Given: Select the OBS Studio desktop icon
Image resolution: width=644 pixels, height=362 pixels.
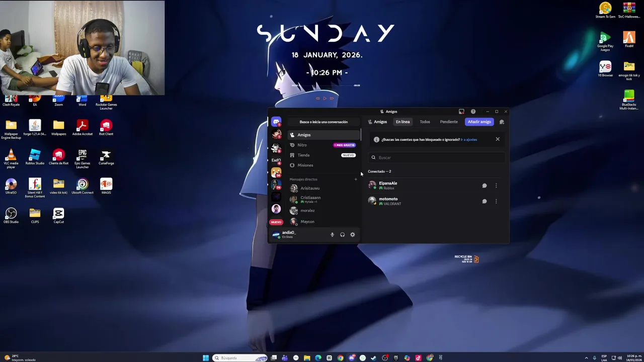Looking at the screenshot, I should tap(11, 215).
